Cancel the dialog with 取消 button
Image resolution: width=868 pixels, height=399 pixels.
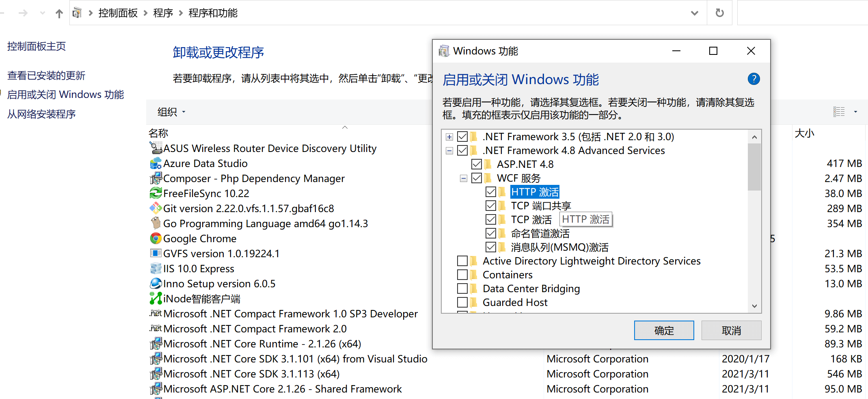(x=731, y=330)
